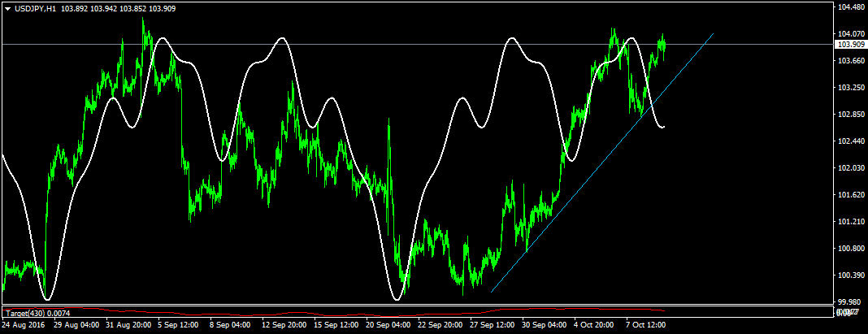Image resolution: width=868 pixels, height=334 pixels.
Task: Click the 103.250 price axis label
Action: point(848,88)
